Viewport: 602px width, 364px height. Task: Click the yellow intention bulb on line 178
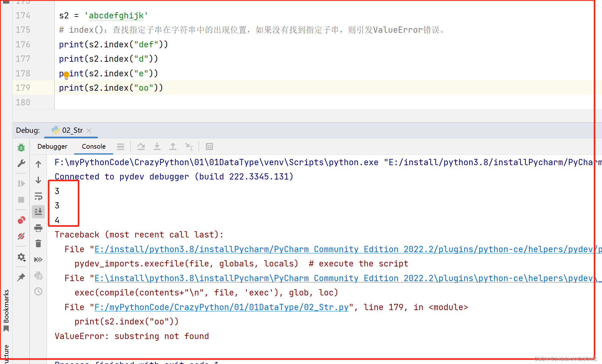pyautogui.click(x=66, y=75)
